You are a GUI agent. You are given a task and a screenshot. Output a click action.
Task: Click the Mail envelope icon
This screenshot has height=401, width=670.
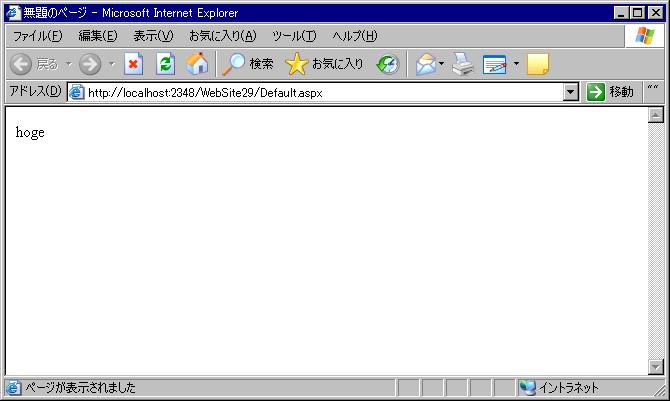click(426, 64)
